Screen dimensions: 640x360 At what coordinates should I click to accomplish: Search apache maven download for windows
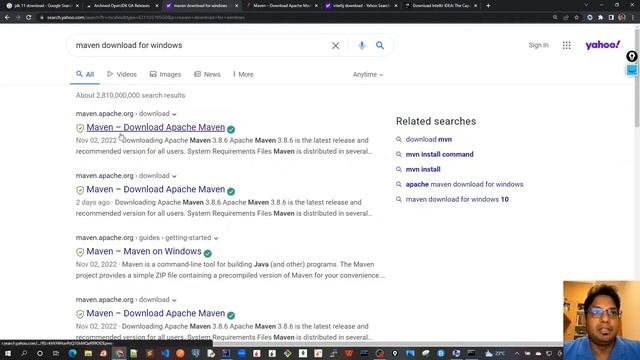coord(464,184)
